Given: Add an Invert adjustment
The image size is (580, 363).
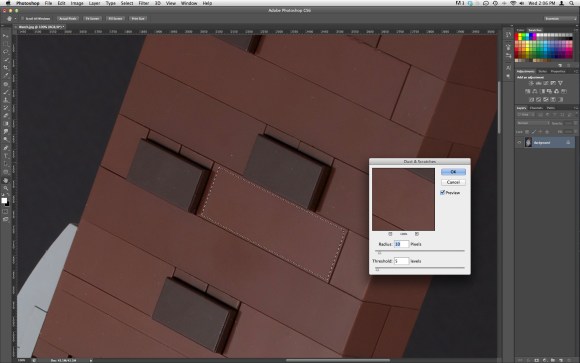Looking at the screenshot, I should coord(532,99).
